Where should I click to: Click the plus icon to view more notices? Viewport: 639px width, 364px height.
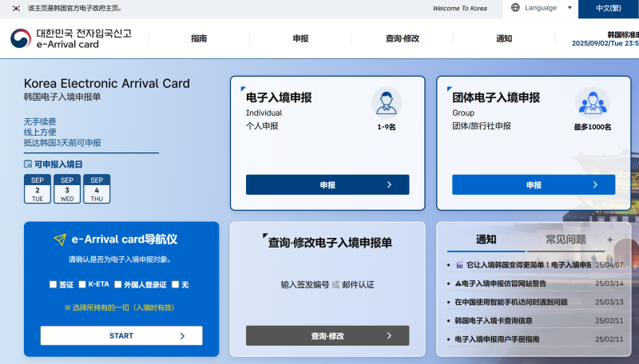click(609, 239)
